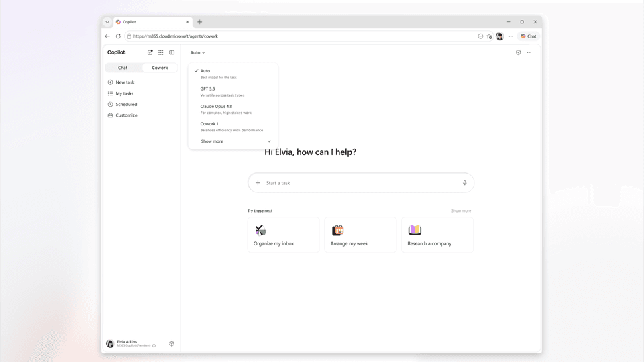Click browser back arrow
644x362 pixels.
(x=107, y=36)
